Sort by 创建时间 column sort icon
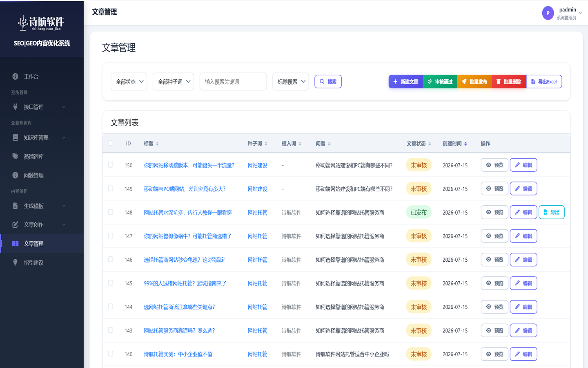The height and width of the screenshot is (368, 588). (465, 144)
